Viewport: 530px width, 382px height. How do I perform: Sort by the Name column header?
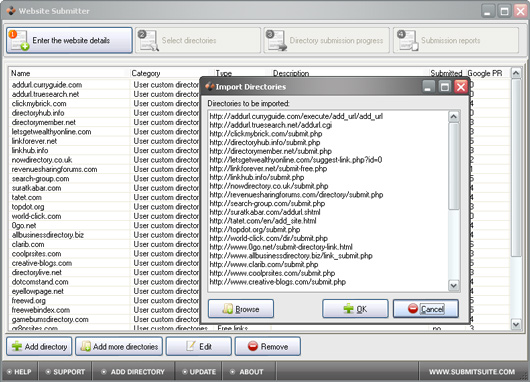pos(69,73)
